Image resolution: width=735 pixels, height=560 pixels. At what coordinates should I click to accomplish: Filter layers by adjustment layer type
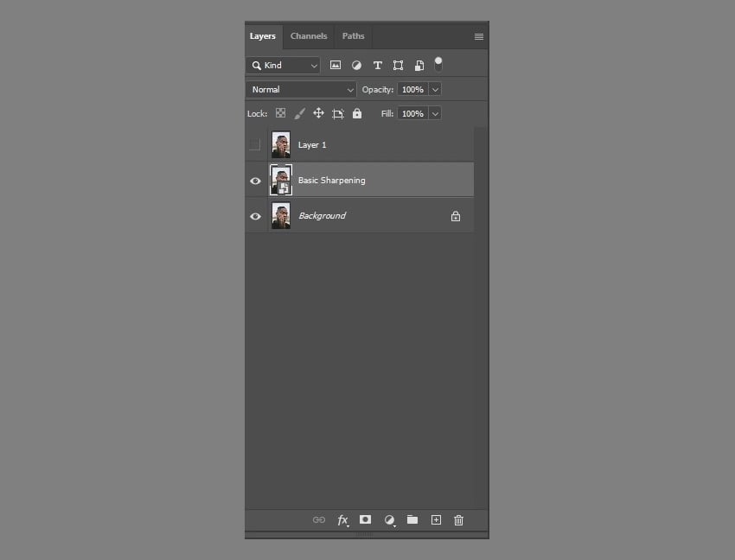click(x=356, y=66)
